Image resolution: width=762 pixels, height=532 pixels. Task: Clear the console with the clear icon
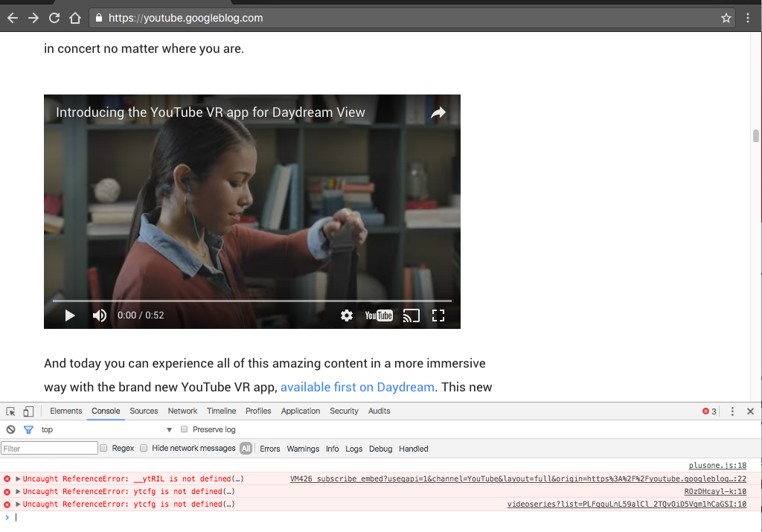click(11, 430)
